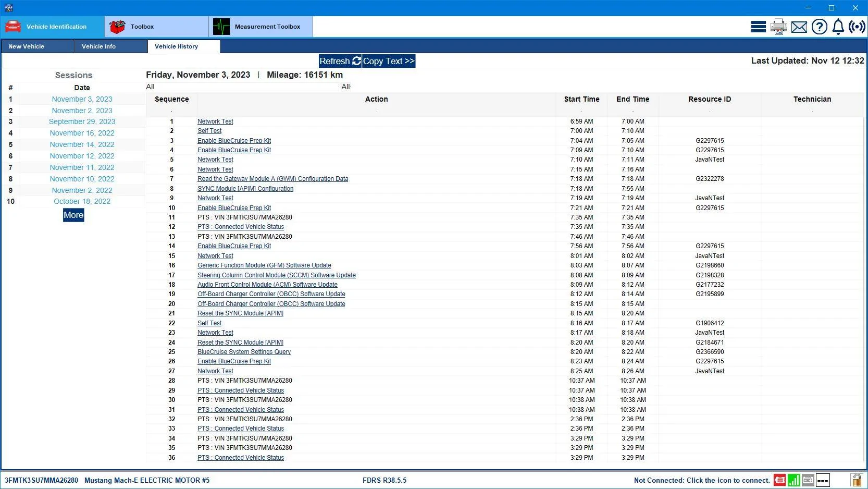The image size is (868, 489).
Task: Select session November 16, 2022
Action: (x=82, y=133)
